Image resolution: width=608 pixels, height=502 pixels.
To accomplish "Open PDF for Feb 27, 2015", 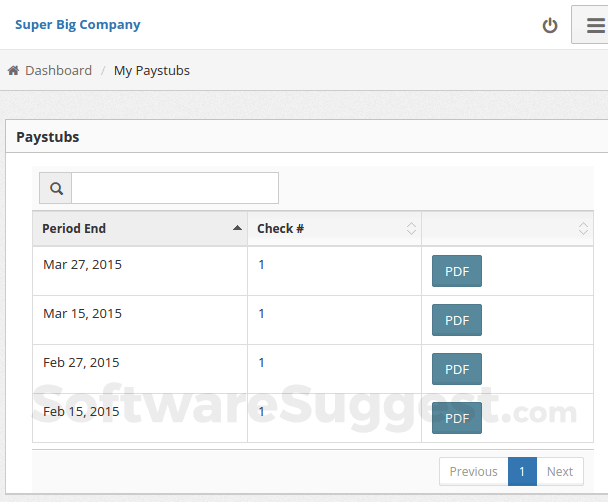I will 457,369.
